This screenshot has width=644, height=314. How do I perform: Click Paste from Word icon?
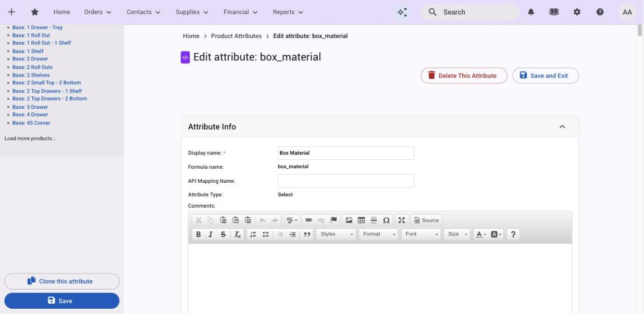coord(248,220)
